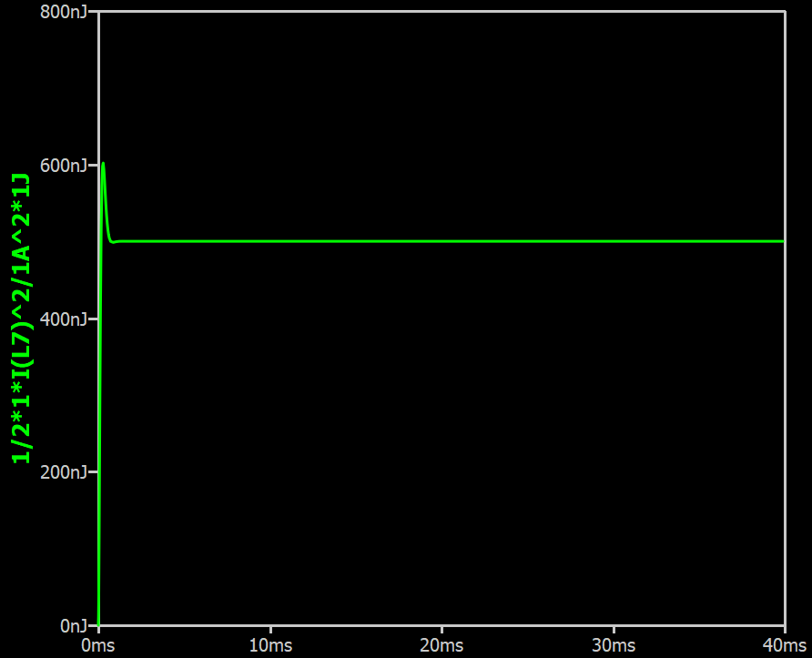Click the 600nJ tick mark on the y-axis
This screenshot has height=658, width=812.
(x=93, y=165)
